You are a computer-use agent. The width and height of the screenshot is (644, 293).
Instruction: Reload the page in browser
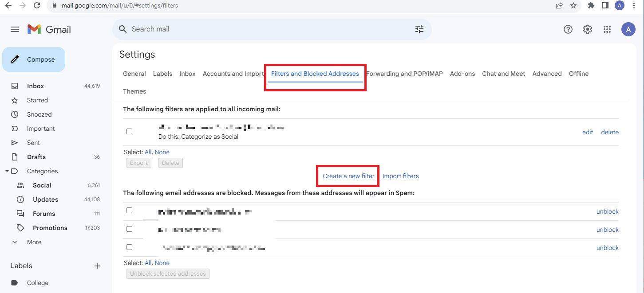tap(37, 6)
